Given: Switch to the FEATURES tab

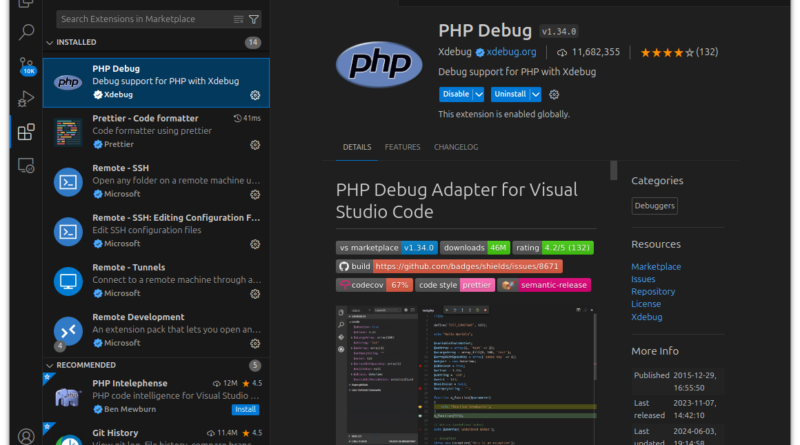Looking at the screenshot, I should (x=403, y=147).
